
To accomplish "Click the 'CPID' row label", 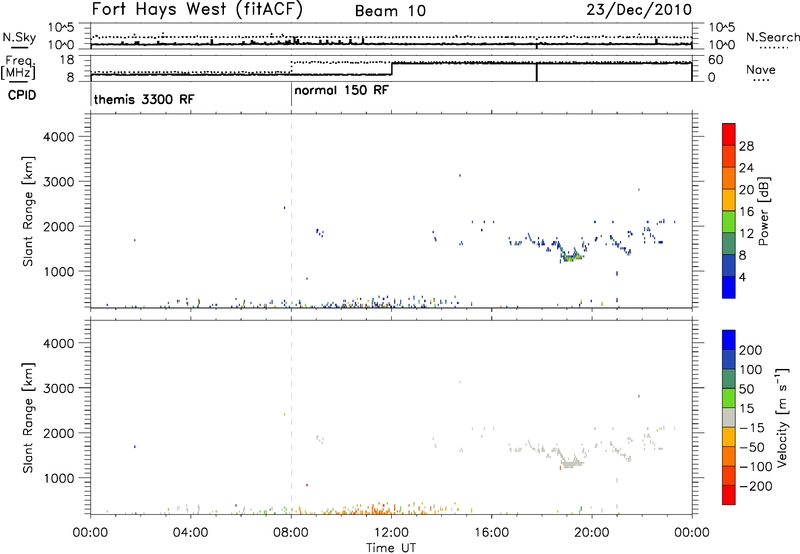I will (x=22, y=95).
